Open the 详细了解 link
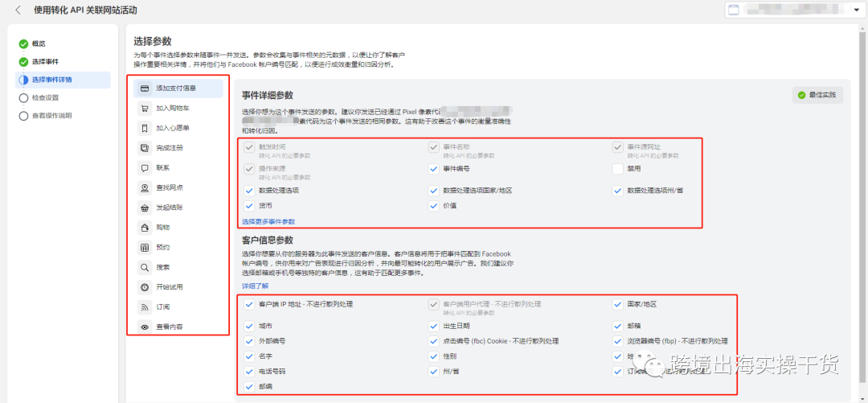Viewport: 868px width, 403px height. 256,286
